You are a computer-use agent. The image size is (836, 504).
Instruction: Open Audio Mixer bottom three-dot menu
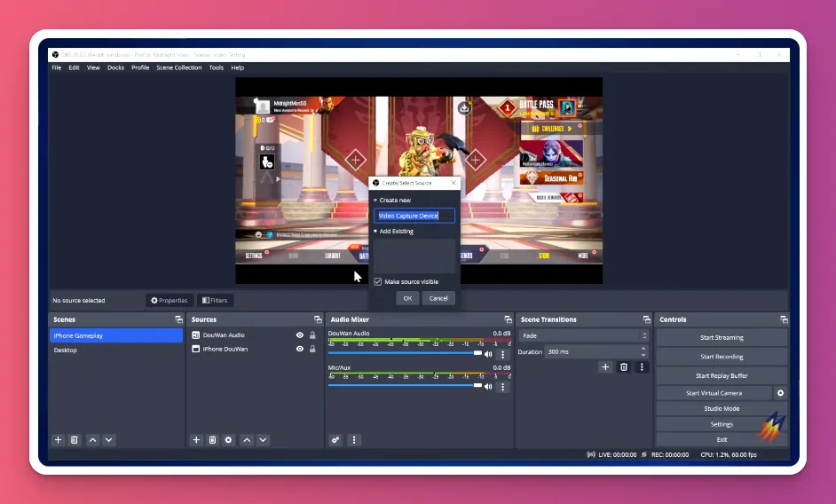[x=354, y=440]
